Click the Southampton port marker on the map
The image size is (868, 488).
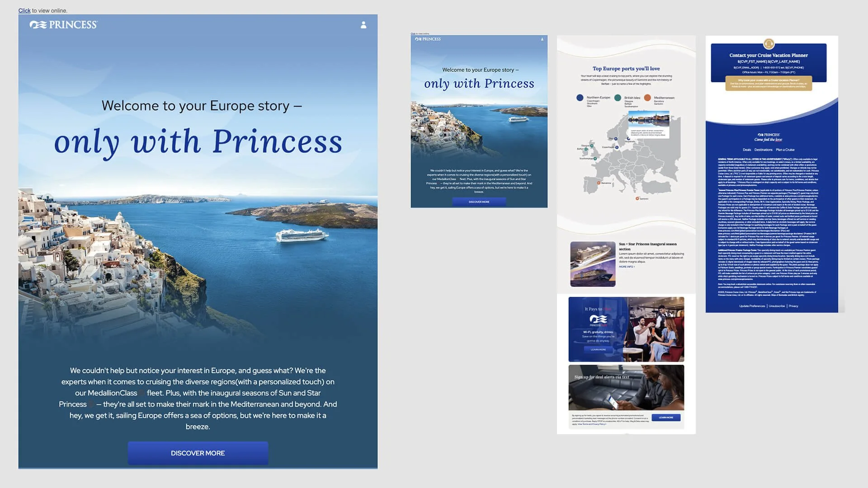click(595, 159)
